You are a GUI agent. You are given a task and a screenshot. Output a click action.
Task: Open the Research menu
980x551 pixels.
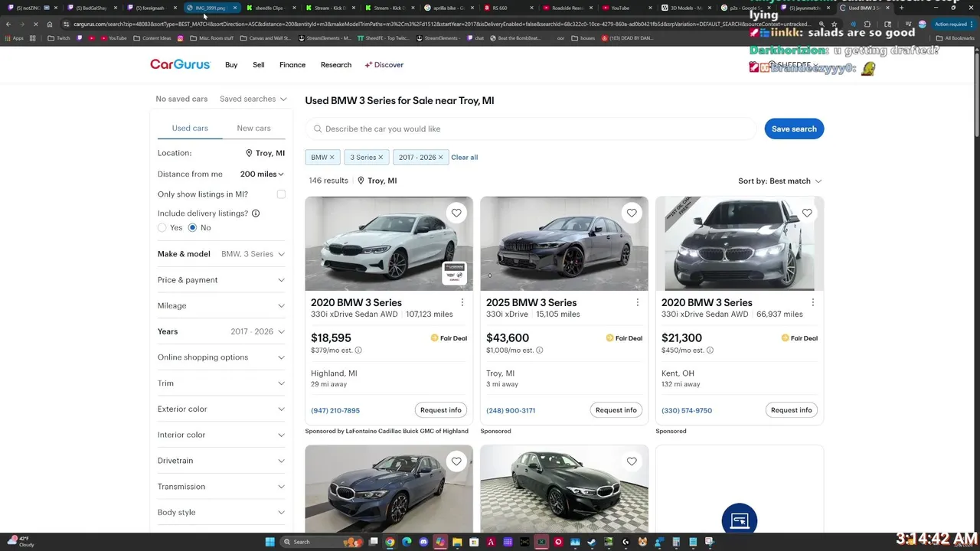click(x=336, y=65)
